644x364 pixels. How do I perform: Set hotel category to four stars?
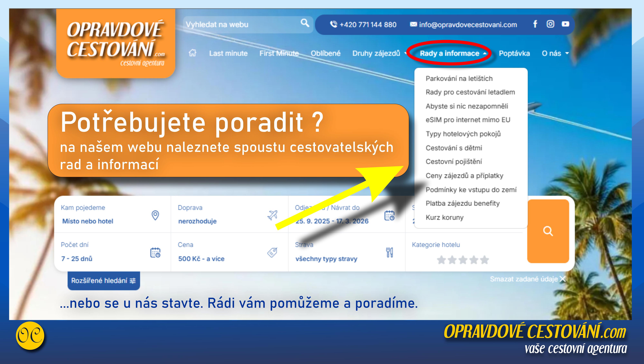[474, 260]
